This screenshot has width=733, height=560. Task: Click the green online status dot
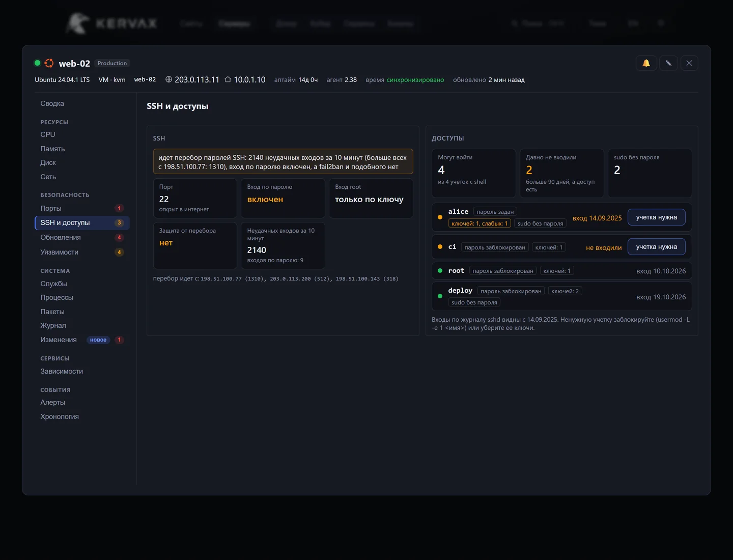click(x=37, y=63)
